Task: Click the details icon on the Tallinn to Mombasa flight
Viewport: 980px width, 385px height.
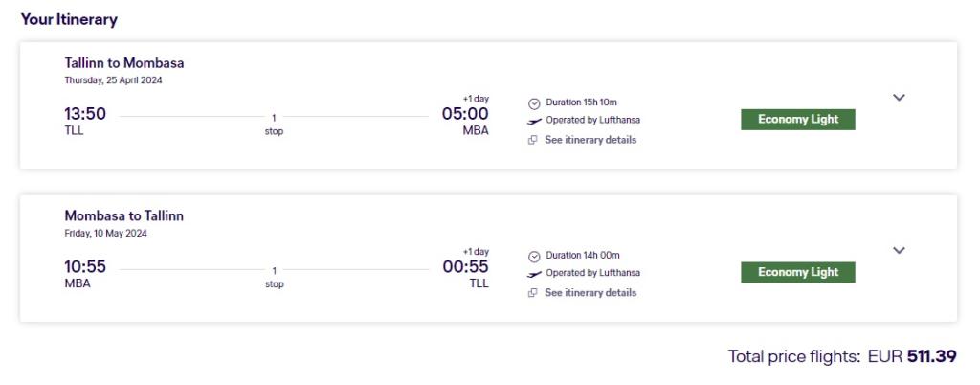Action: click(x=533, y=140)
